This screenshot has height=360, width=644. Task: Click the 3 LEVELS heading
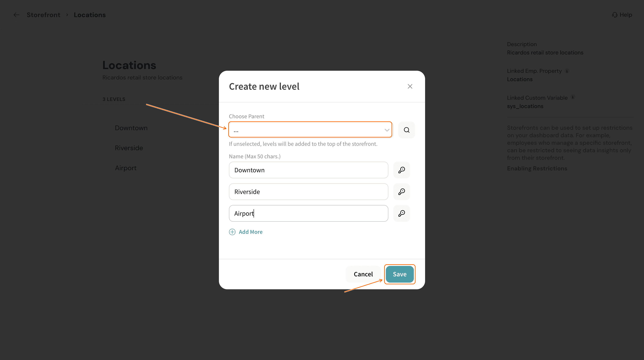114,99
